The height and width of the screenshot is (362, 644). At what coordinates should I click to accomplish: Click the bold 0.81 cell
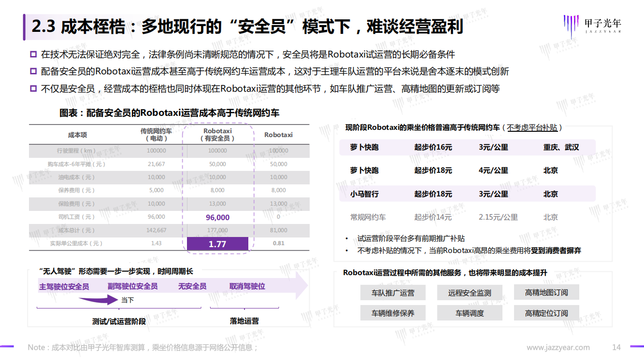[x=279, y=243]
